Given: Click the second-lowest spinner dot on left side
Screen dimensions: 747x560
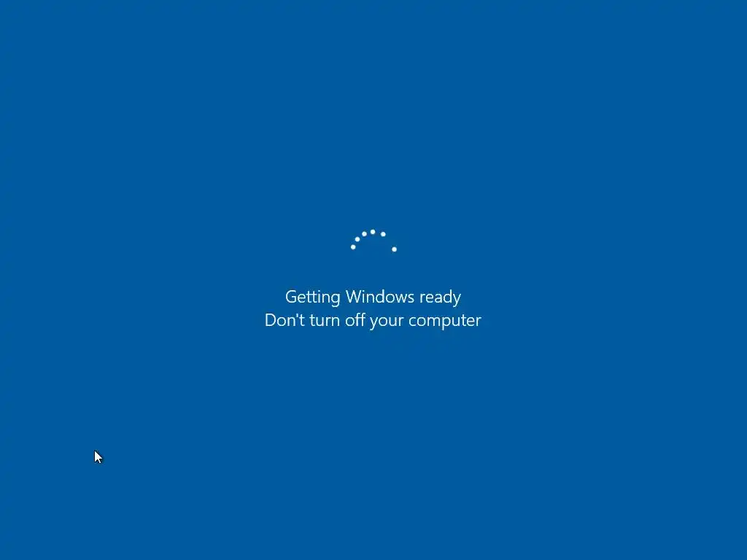Looking at the screenshot, I should (x=357, y=239).
